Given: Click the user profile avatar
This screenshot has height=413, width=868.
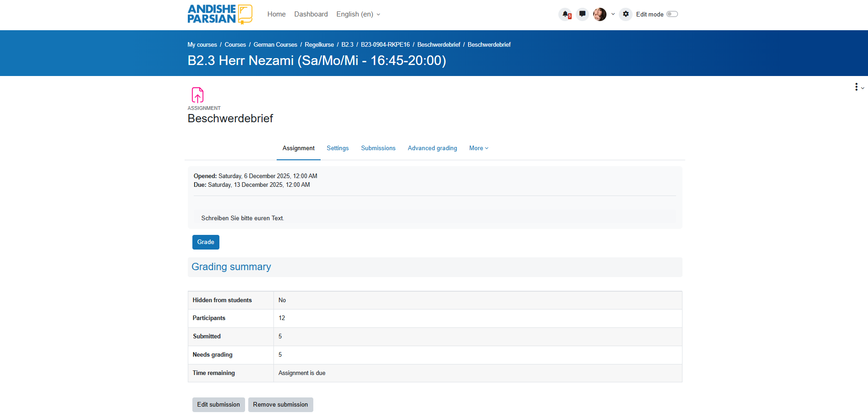Looking at the screenshot, I should pos(599,14).
